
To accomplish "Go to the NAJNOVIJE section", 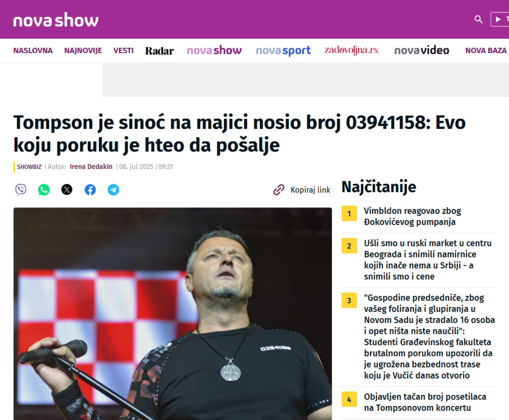I will coord(83,50).
